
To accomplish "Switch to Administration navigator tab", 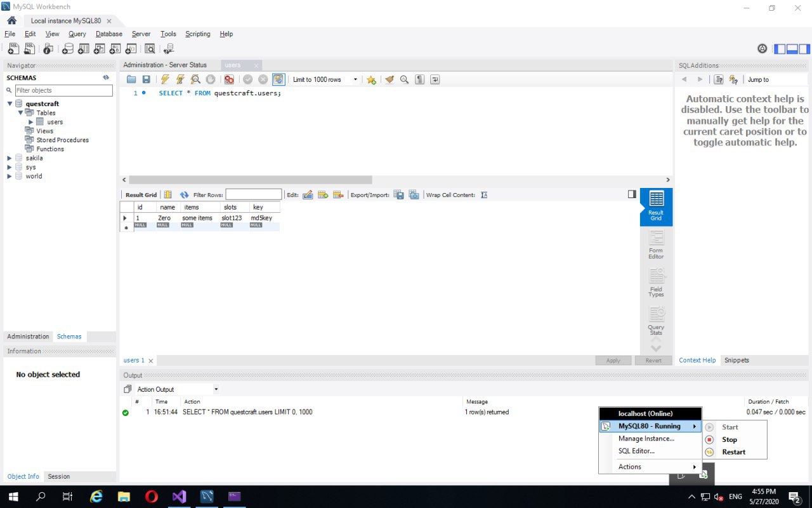I will click(x=28, y=337).
